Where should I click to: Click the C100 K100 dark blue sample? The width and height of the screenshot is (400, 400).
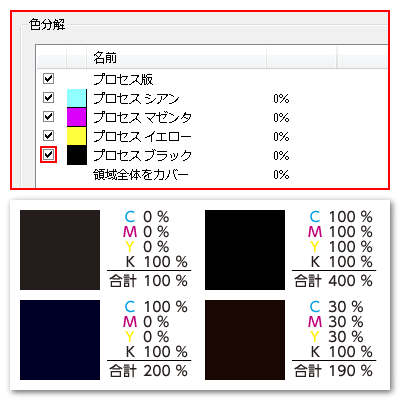60,340
